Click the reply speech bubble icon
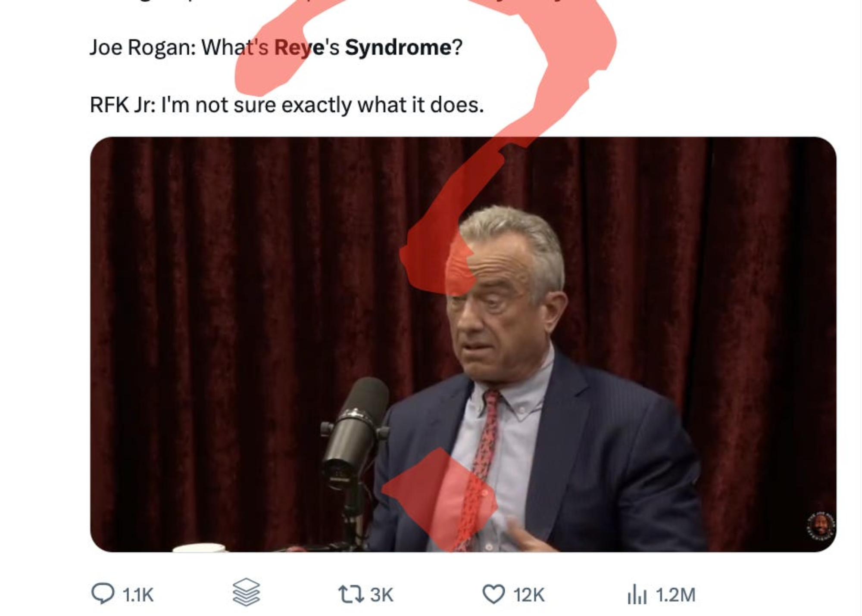 (x=103, y=594)
